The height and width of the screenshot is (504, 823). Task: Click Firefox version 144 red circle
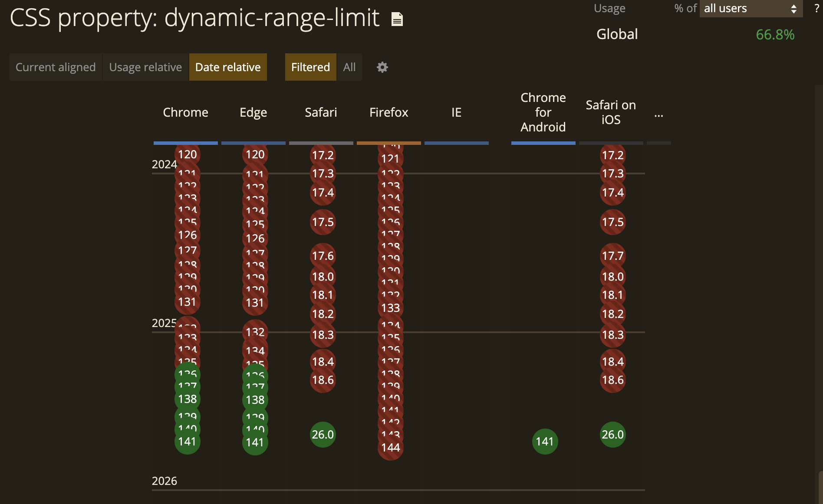click(390, 448)
